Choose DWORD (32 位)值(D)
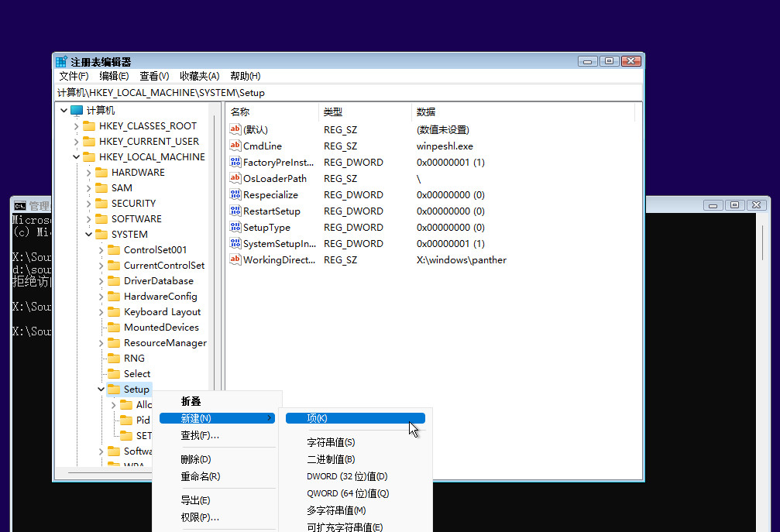Screen dimensions: 780x532 tap(356, 476)
